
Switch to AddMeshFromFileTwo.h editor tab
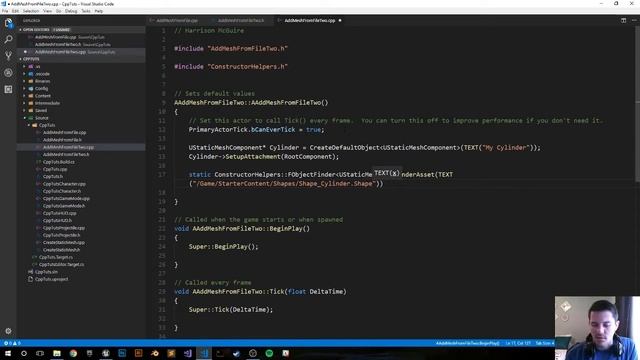241,20
